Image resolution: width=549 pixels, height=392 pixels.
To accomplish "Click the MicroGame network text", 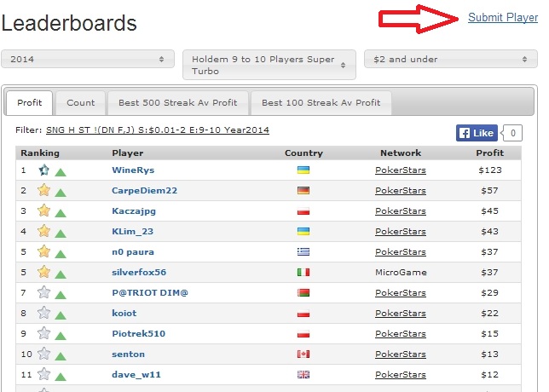I will click(x=401, y=273).
